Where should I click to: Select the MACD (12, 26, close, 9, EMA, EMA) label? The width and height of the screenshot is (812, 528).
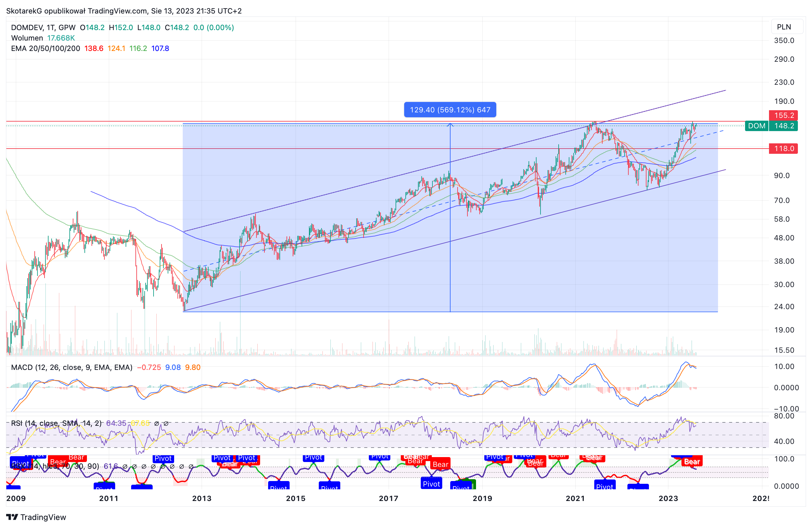[x=72, y=367]
